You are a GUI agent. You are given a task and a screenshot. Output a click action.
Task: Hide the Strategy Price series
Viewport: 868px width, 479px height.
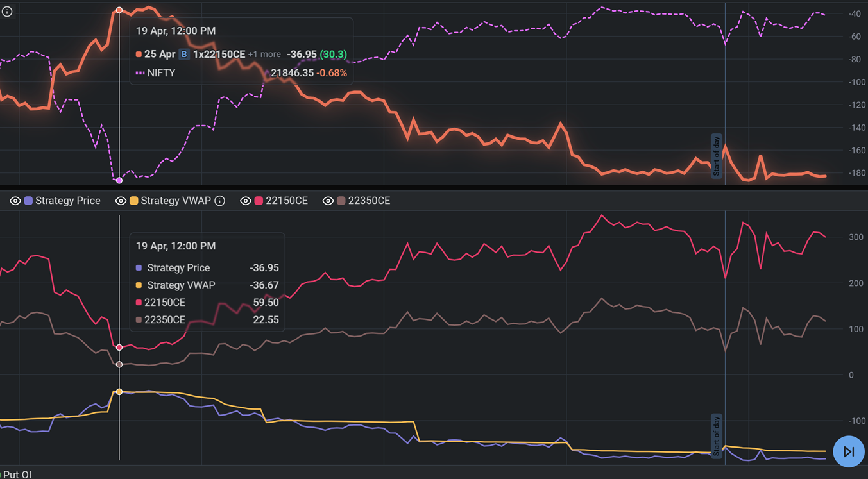tap(15, 201)
